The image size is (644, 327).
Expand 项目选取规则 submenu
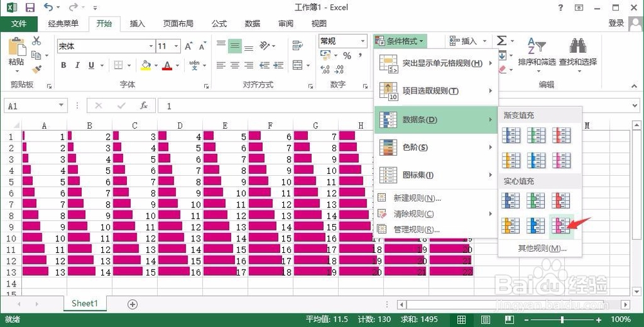(436, 91)
